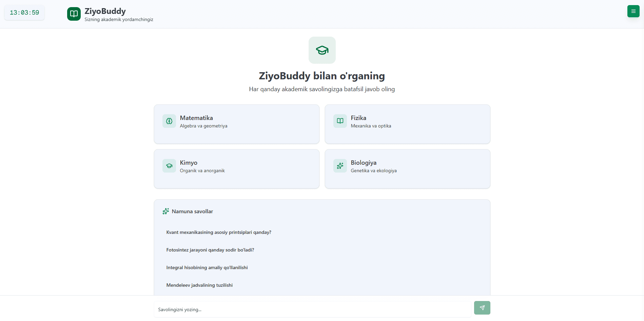Choose the Kimyo subject card

click(237, 169)
